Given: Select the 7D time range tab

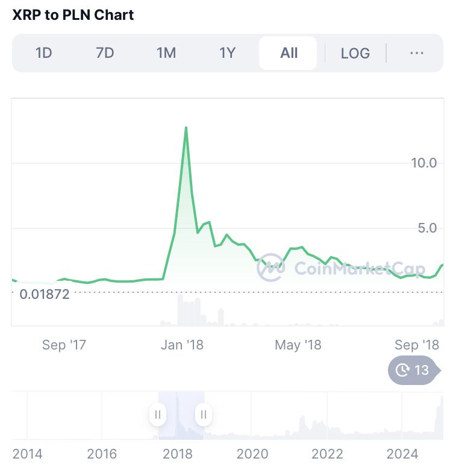Looking at the screenshot, I should pyautogui.click(x=105, y=53).
